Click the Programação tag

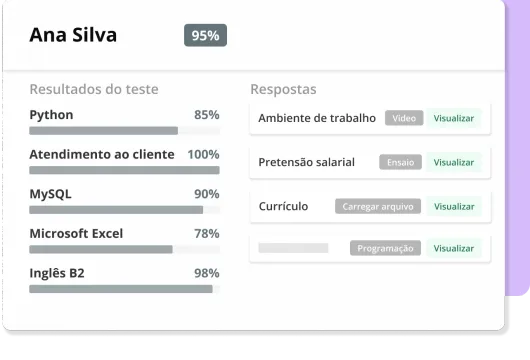coord(385,248)
